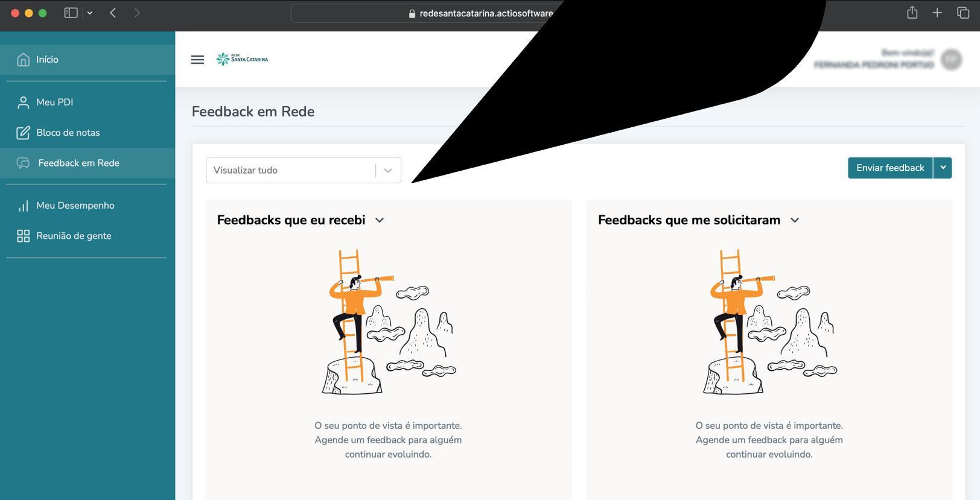Open the Meu Desempenho bar chart icon
980x500 pixels.
(x=23, y=206)
